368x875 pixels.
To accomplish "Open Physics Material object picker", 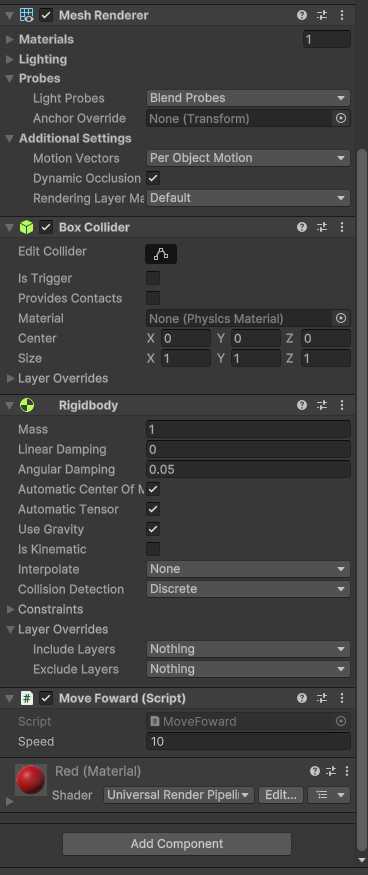I will [x=341, y=319].
